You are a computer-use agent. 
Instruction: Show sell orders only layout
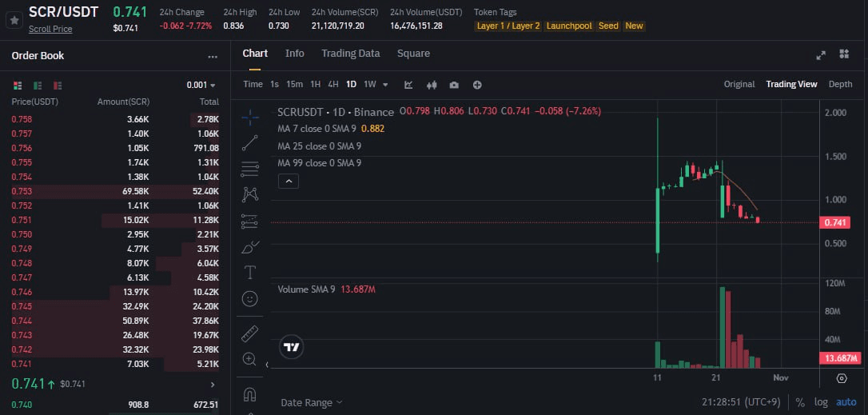click(x=58, y=86)
